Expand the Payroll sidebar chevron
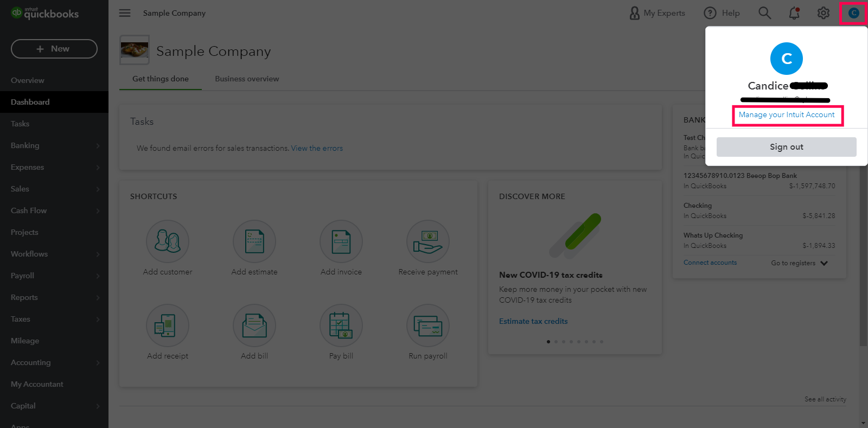This screenshot has width=868, height=428. click(x=98, y=276)
